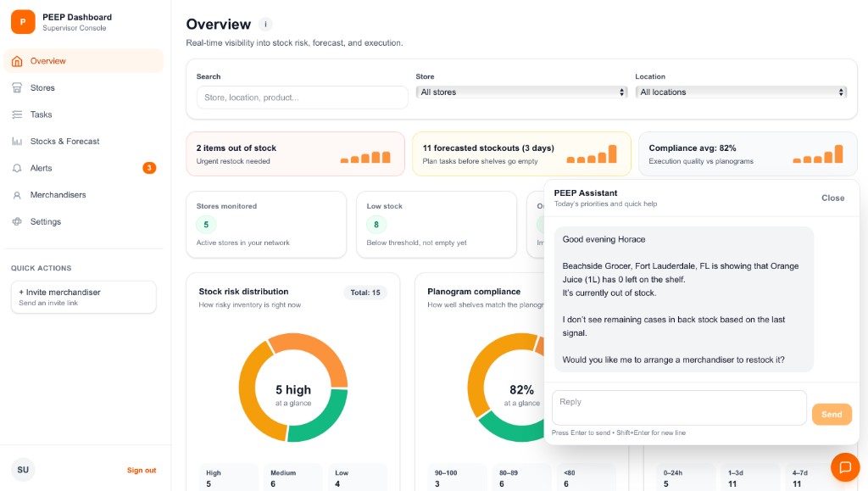Open the All locations dropdown
The height and width of the screenshot is (491, 868).
pyautogui.click(x=741, y=92)
